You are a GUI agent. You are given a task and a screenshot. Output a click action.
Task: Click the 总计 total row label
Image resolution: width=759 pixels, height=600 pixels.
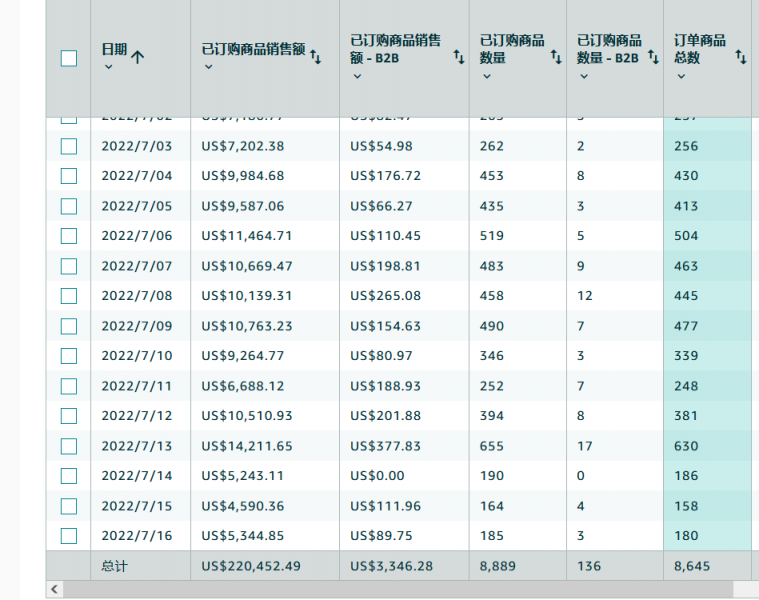pyautogui.click(x=114, y=566)
